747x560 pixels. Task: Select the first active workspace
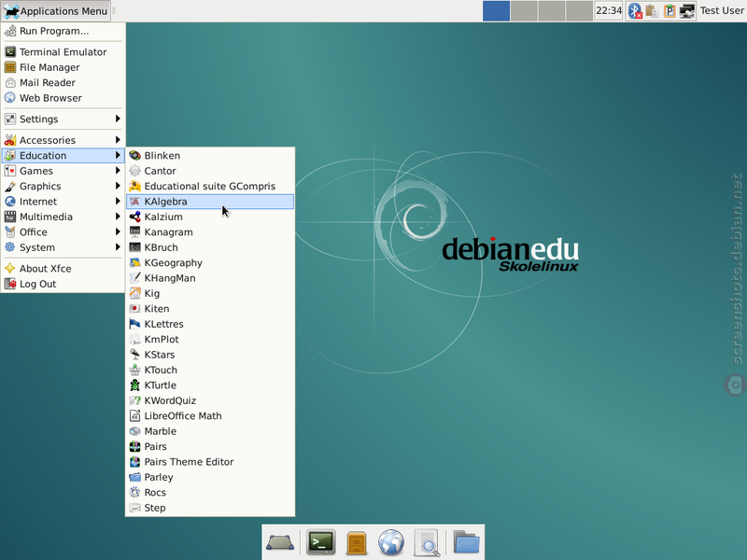tap(497, 11)
